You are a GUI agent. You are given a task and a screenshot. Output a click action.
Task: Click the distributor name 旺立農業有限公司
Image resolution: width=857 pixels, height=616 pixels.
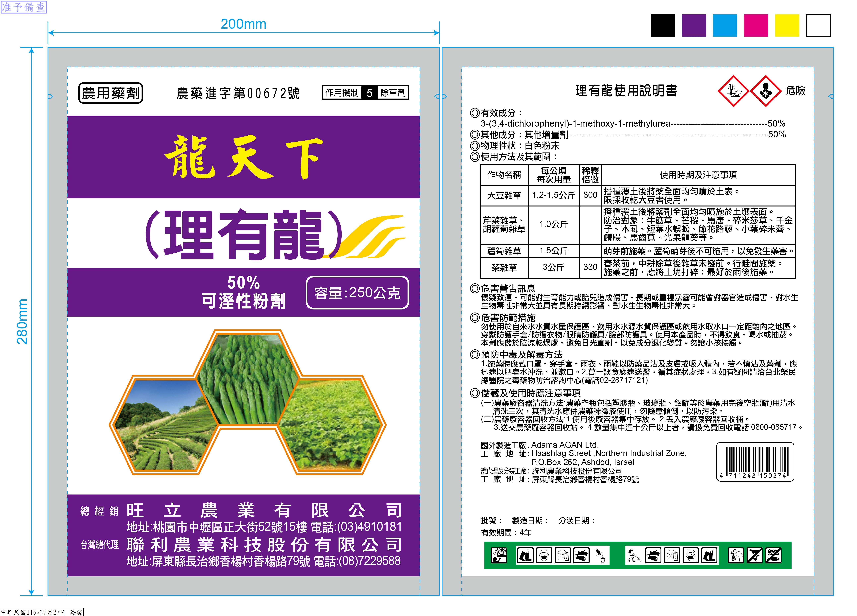click(x=264, y=510)
